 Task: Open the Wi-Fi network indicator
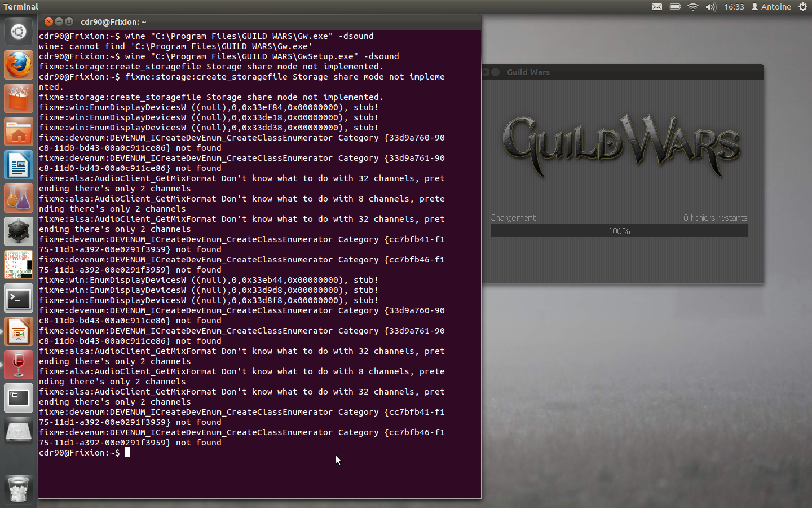point(693,7)
